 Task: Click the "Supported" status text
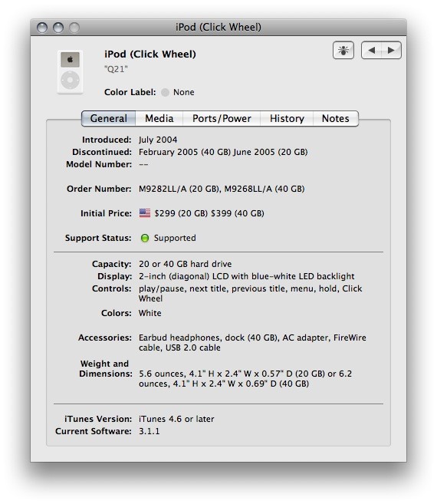pyautogui.click(x=175, y=238)
